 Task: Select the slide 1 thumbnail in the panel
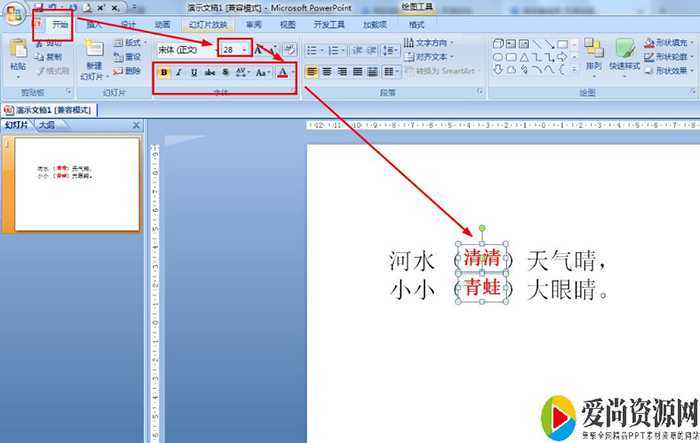[x=76, y=181]
